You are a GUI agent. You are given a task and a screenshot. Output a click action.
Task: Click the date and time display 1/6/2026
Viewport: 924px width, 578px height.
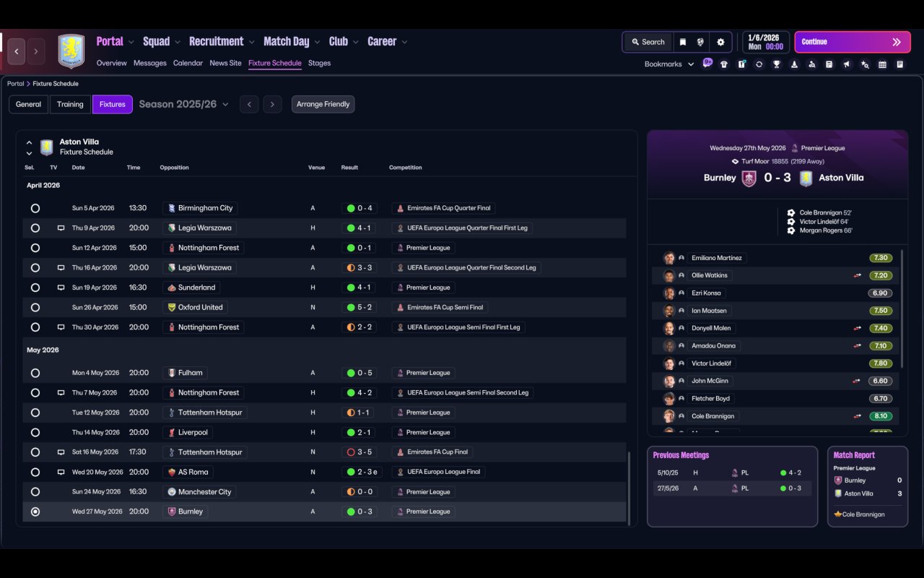[766, 42]
